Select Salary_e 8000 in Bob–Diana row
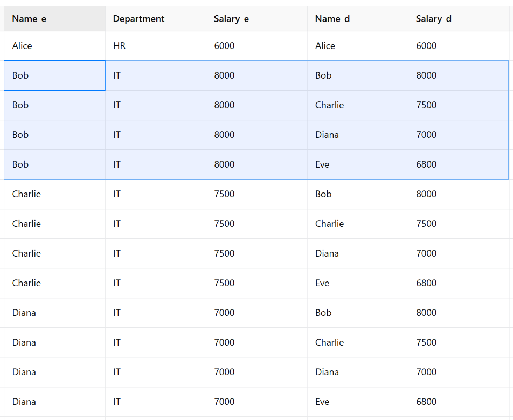The width and height of the screenshot is (513, 420). point(256,135)
